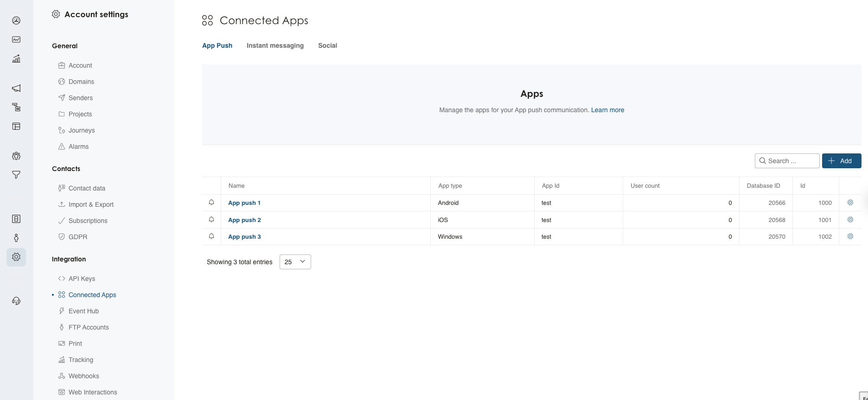Open settings gear for App push 3
The width and height of the screenshot is (868, 400).
(x=850, y=236)
